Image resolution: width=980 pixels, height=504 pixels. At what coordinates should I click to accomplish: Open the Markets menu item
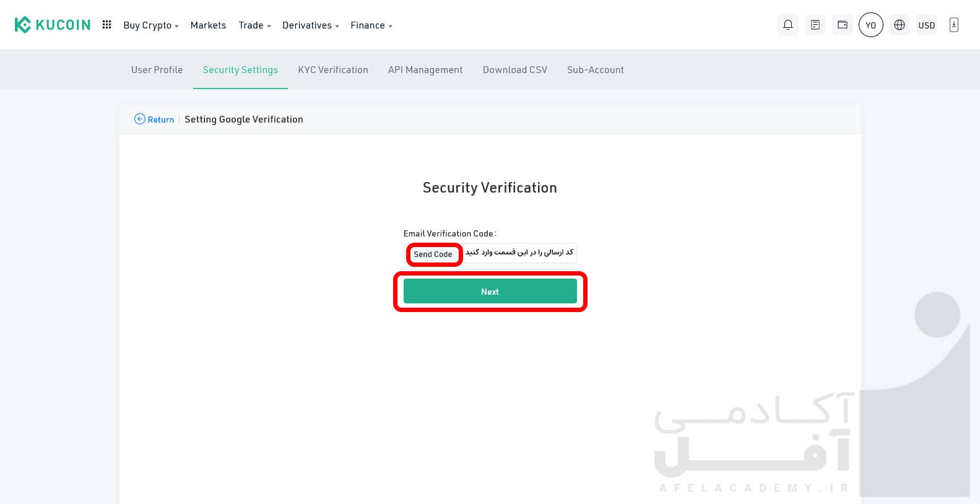click(208, 25)
